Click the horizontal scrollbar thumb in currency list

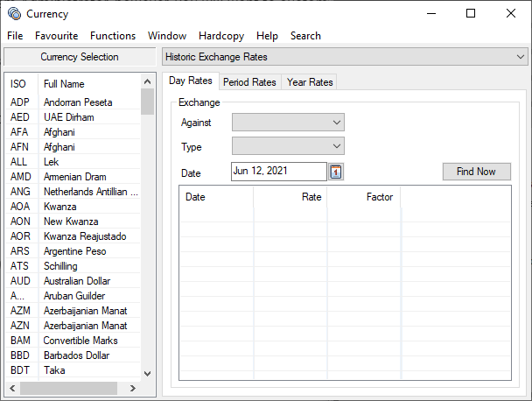coord(68,388)
